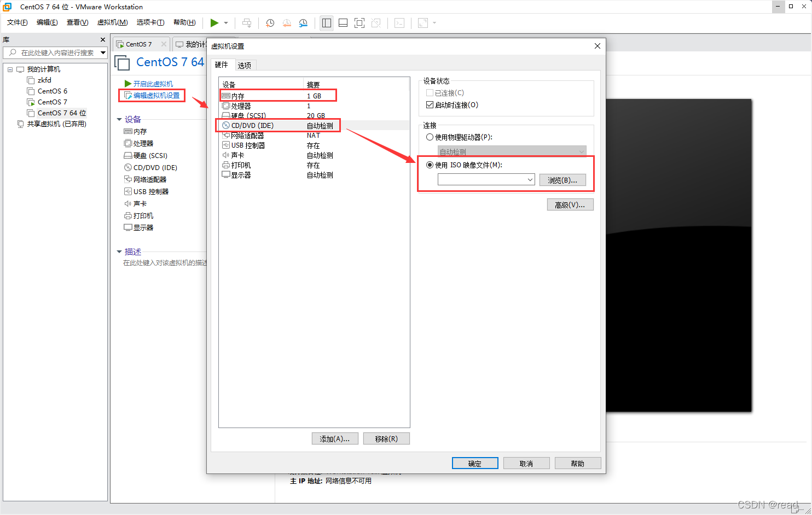Click the unity mode toolbar icon
The image size is (812, 515).
pos(376,23)
